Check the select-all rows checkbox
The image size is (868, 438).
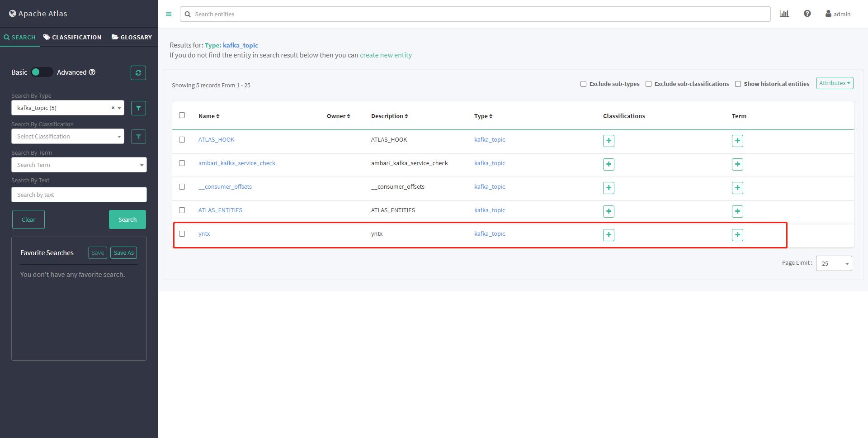[182, 115]
